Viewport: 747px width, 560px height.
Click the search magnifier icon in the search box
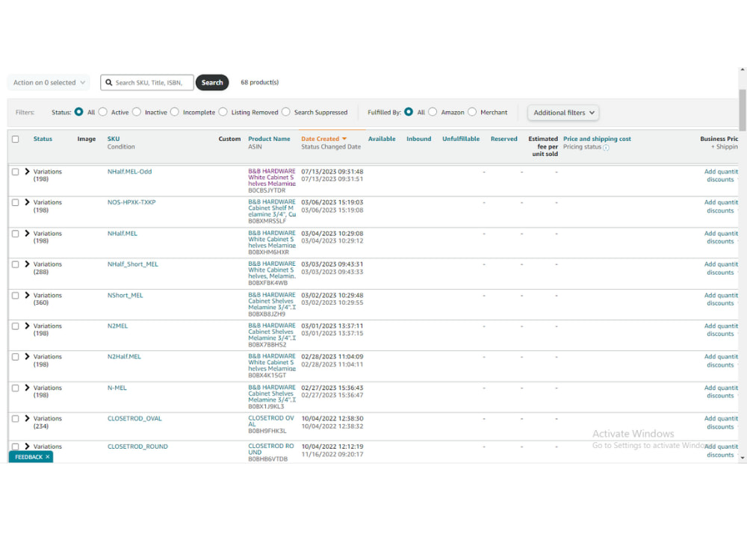pyautogui.click(x=110, y=82)
